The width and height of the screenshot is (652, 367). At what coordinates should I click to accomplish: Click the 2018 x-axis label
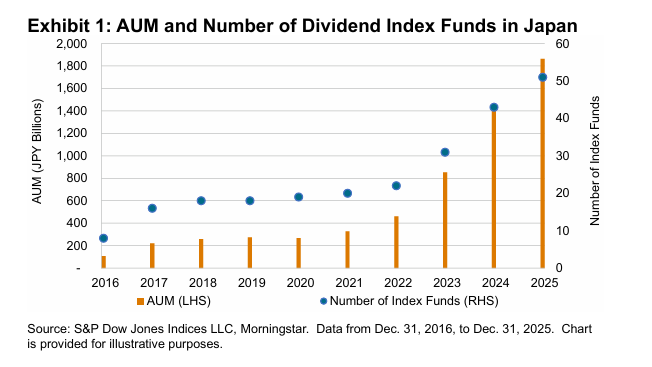click(x=203, y=283)
